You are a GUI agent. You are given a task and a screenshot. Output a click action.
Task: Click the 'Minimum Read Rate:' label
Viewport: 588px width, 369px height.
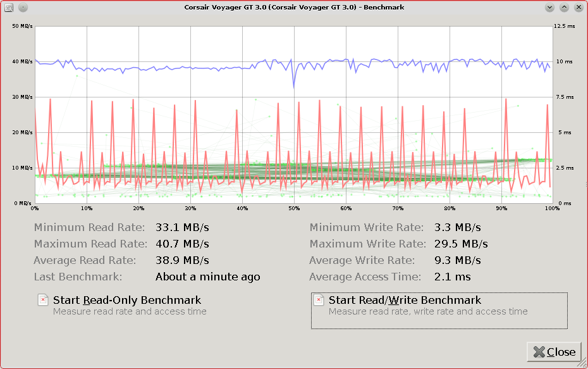[89, 227]
